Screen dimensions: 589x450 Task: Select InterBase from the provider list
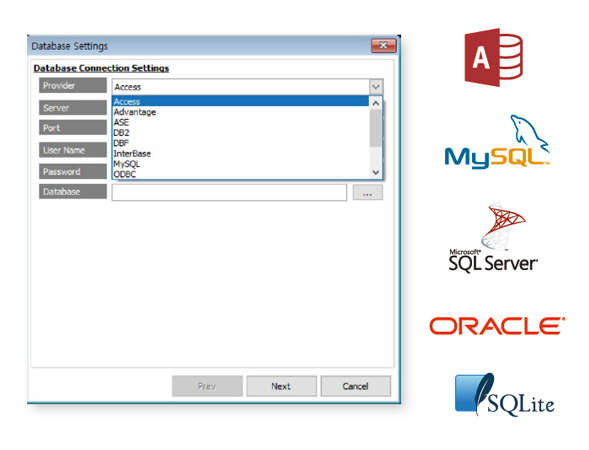240,154
